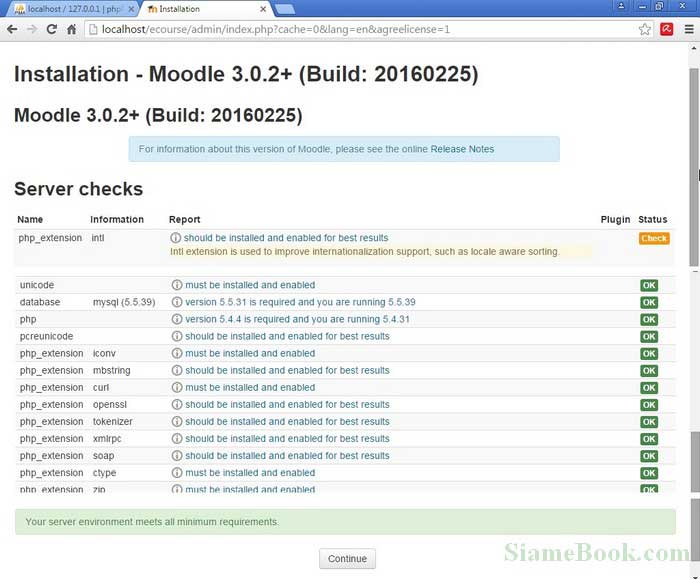The height and width of the screenshot is (580, 700).
Task: Click the Information column header
Action: coord(117,220)
